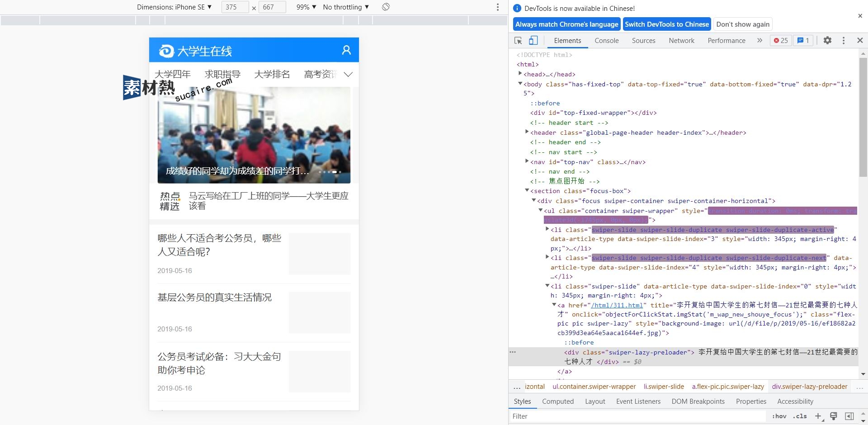Open article 哪些人不适合考公务员
The image size is (868, 425).
coord(219,245)
